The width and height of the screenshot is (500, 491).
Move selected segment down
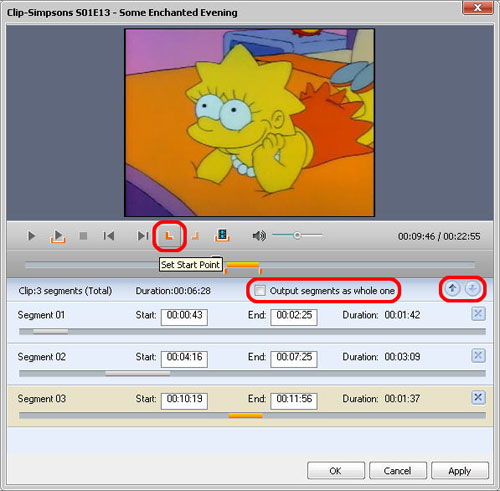tap(472, 288)
